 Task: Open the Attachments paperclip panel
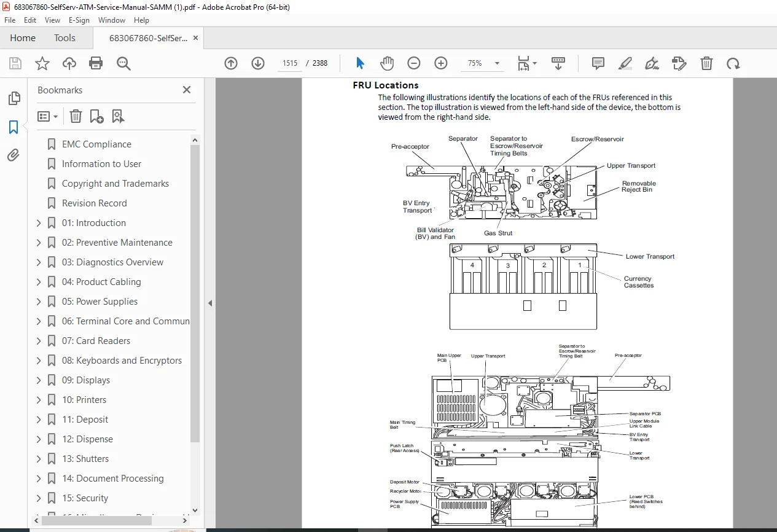pyautogui.click(x=14, y=155)
